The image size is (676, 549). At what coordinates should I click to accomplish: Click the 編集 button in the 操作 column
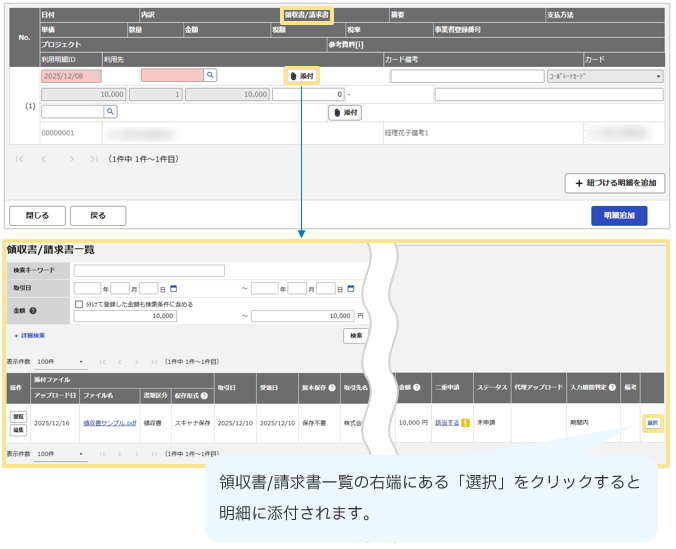tap(18, 430)
